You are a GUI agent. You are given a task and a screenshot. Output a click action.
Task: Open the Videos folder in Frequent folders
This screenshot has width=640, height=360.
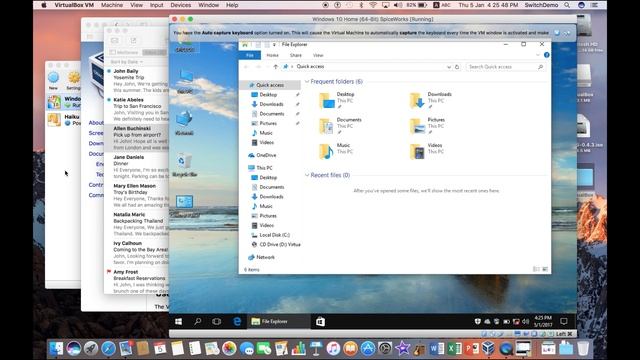(426, 151)
